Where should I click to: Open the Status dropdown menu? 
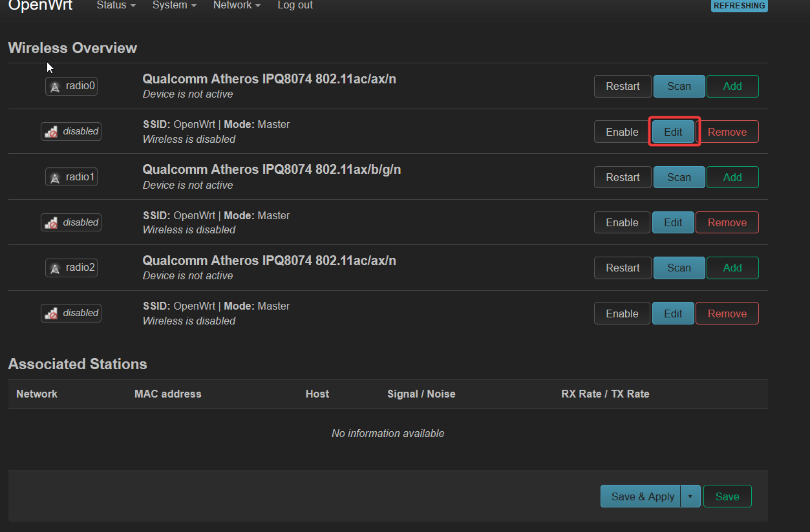(116, 5)
